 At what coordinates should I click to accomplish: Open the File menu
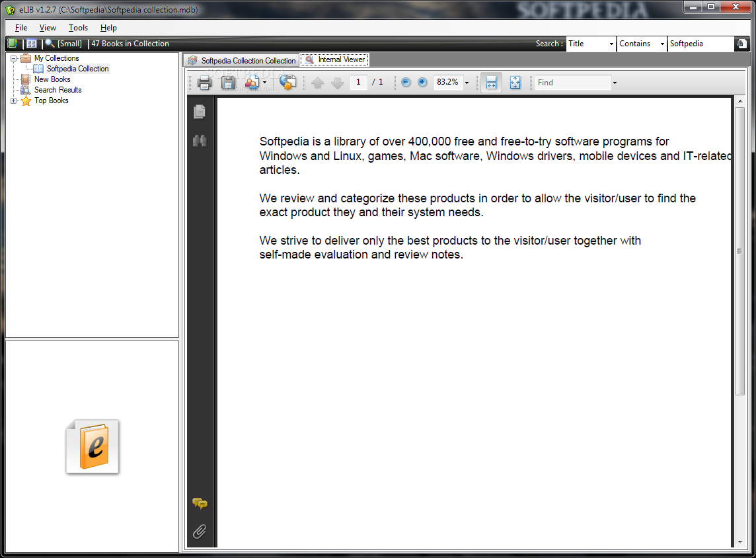point(21,28)
